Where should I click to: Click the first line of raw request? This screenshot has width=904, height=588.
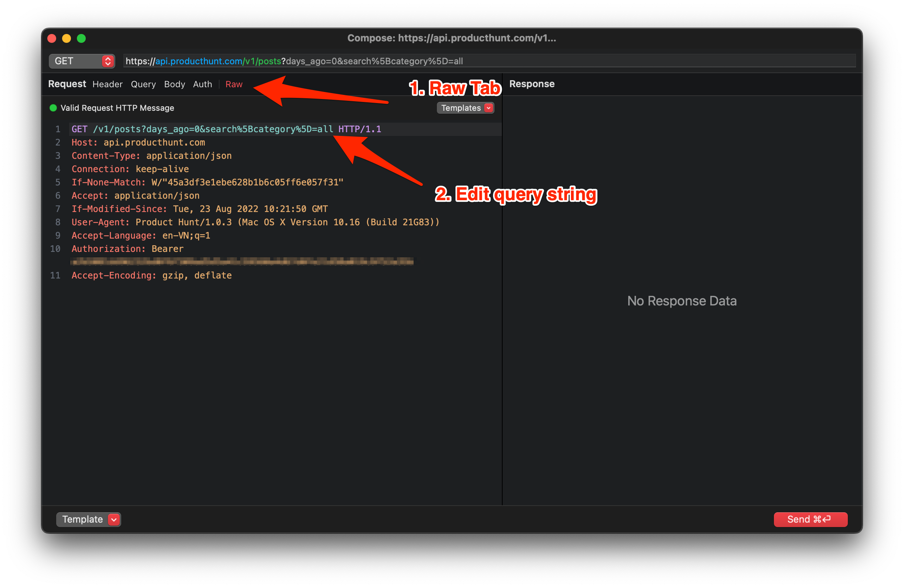click(226, 129)
